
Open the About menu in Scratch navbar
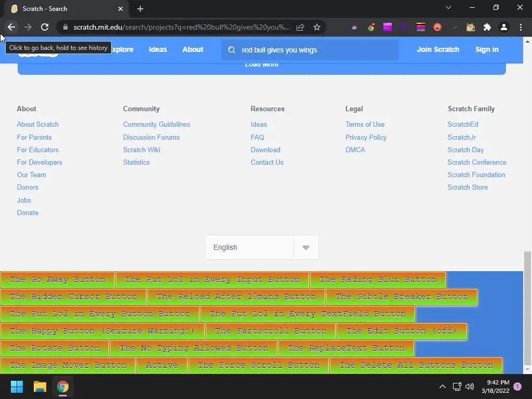193,49
